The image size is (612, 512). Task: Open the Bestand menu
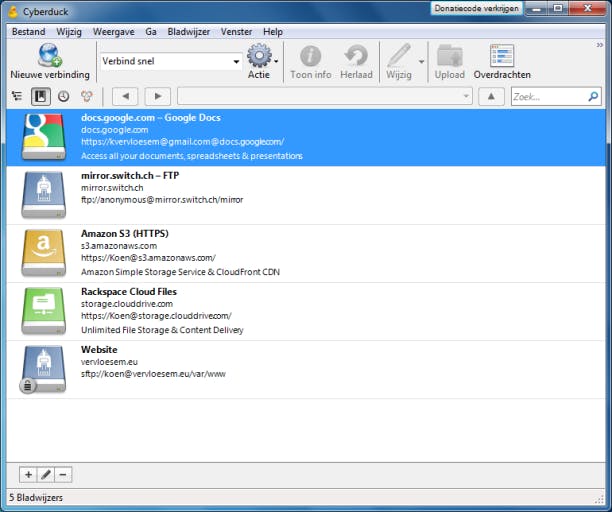point(28,32)
